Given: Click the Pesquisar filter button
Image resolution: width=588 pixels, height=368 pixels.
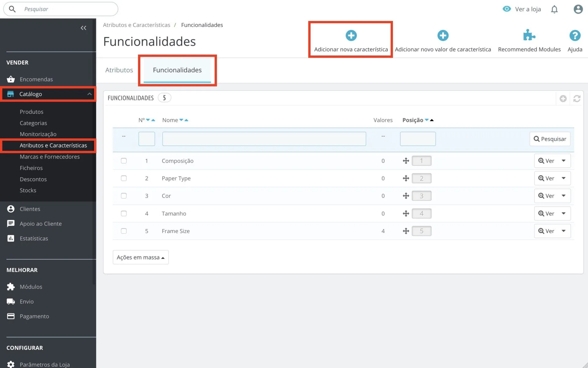Looking at the screenshot, I should point(550,139).
